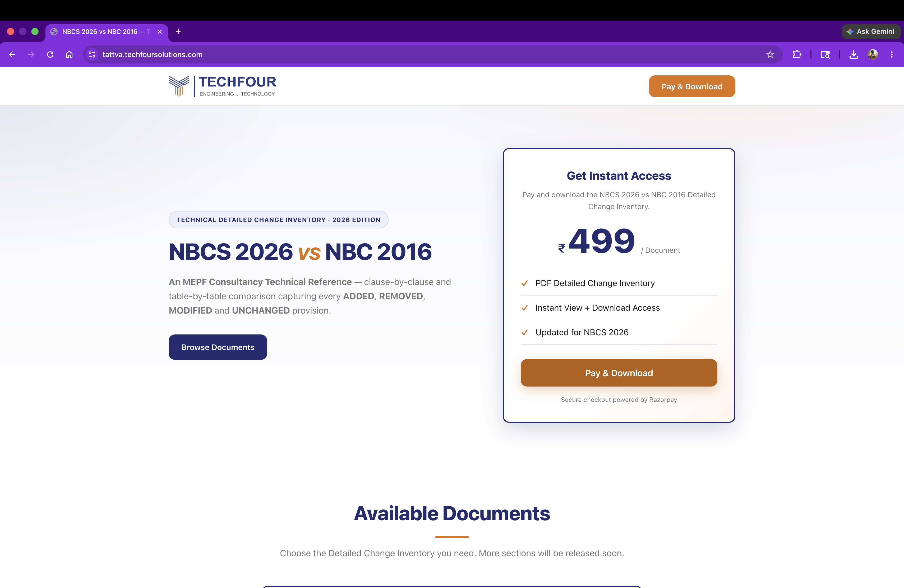904x588 pixels.
Task: Go back using the browser back arrow
Action: point(12,54)
